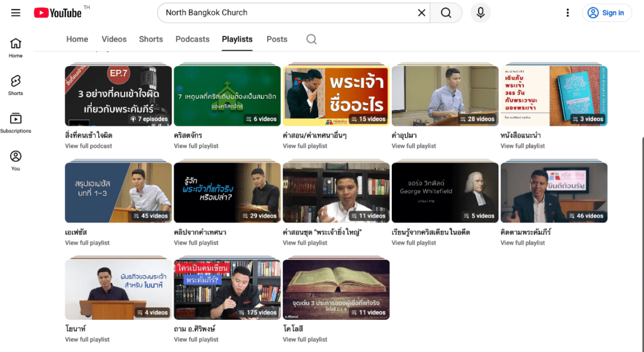Open Shorts in the sidebar
The image size is (644, 352).
pos(16,85)
